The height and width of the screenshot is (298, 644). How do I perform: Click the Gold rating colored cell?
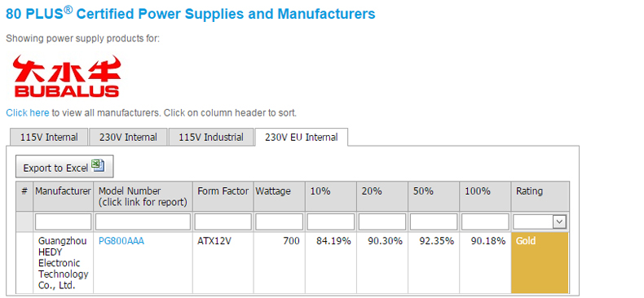[540, 263]
